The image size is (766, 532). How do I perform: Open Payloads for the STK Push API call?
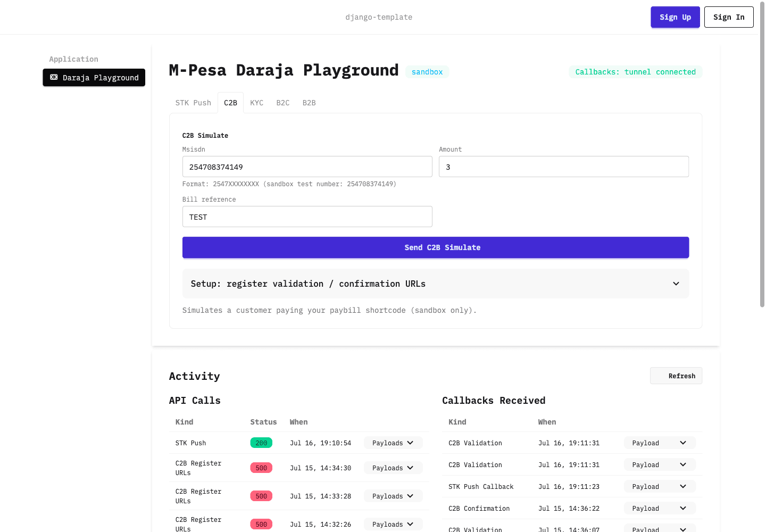point(393,443)
